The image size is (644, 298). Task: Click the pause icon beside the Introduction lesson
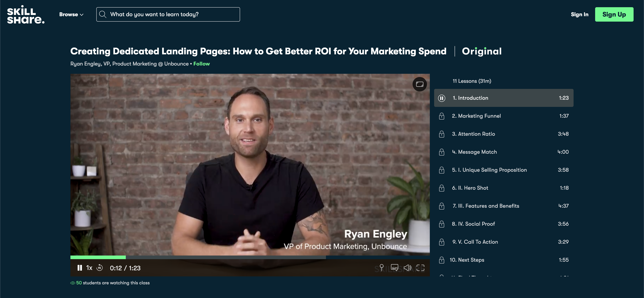coord(441,98)
